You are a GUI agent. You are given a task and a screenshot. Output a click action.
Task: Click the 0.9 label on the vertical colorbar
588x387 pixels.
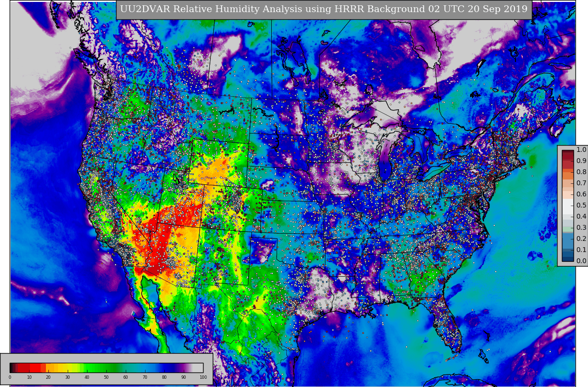pos(581,161)
